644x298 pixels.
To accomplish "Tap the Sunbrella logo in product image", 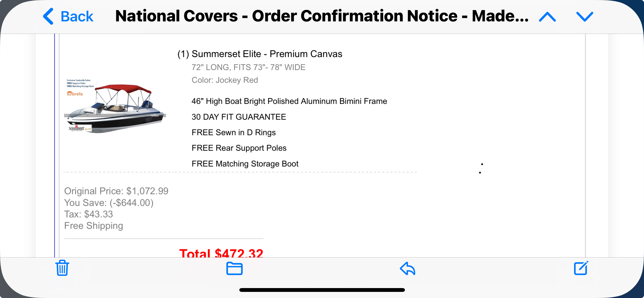I will pyautogui.click(x=75, y=94).
